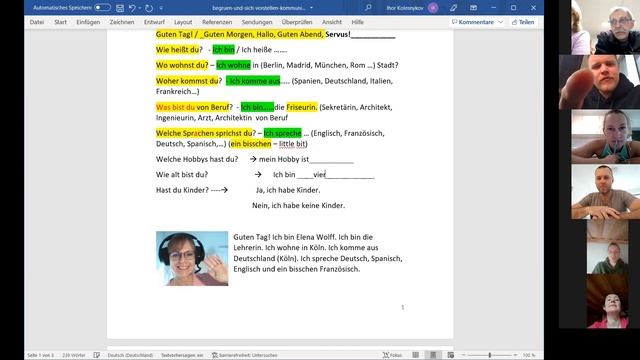Click the participant video showing a raised finger
The image size is (640, 360).
tap(599, 82)
